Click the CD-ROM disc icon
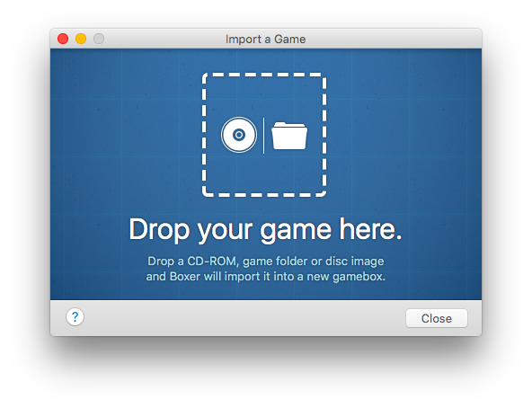 tap(239, 135)
